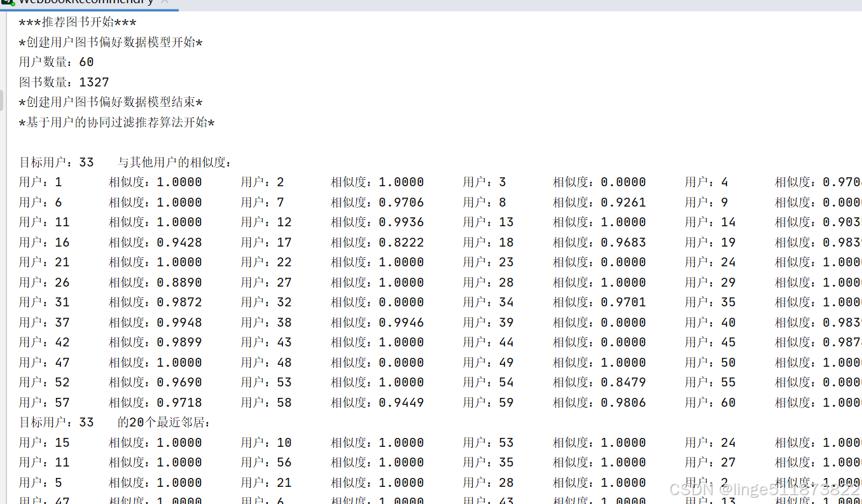Click the '*创建用户图书偏好数据模型结束*' line
862x504 pixels.
pos(111,102)
